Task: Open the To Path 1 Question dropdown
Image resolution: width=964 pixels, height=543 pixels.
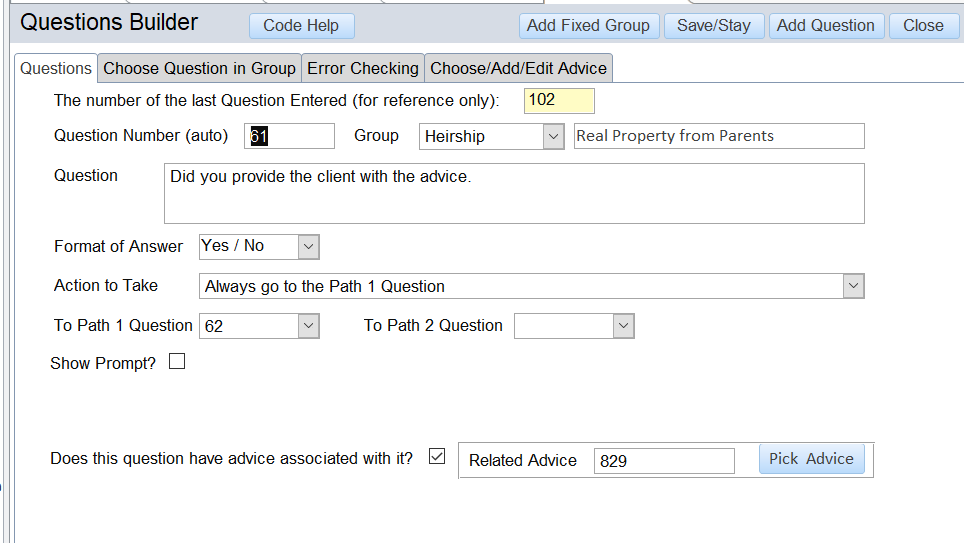Action: point(308,326)
